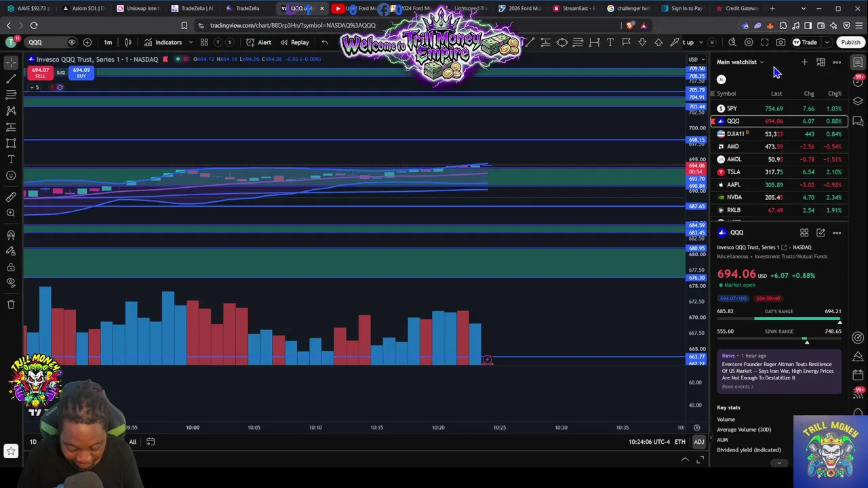Click the zoom in magnifier tool
Image resolution: width=868 pixels, height=488 pixels.
[11, 213]
